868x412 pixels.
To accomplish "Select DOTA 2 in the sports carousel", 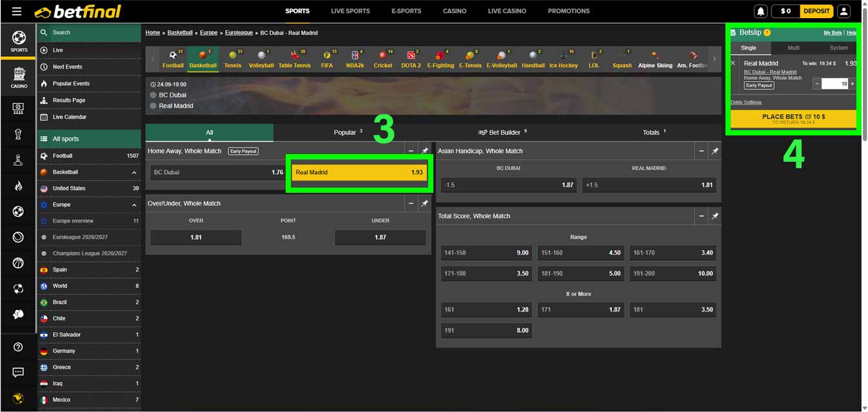I will pos(411,59).
